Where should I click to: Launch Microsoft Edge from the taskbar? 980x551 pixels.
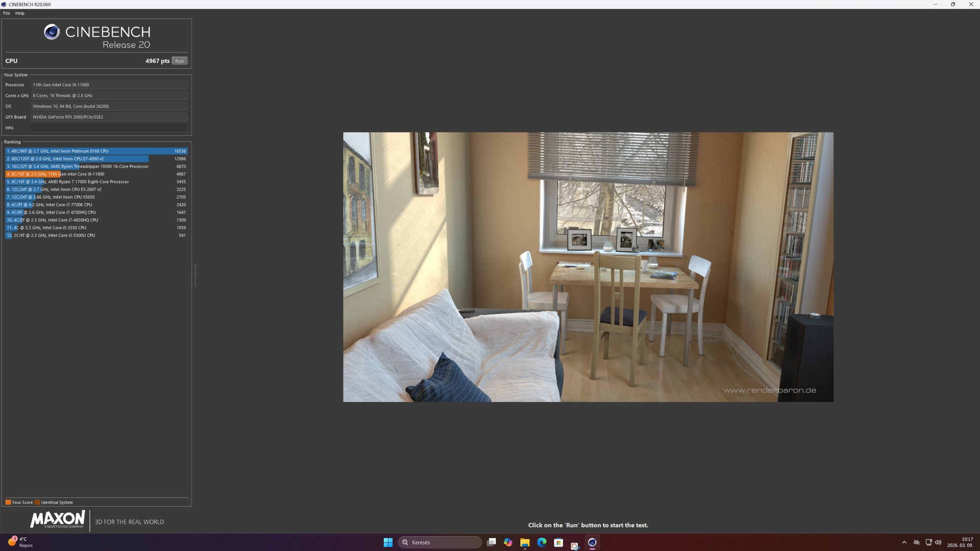[x=542, y=542]
